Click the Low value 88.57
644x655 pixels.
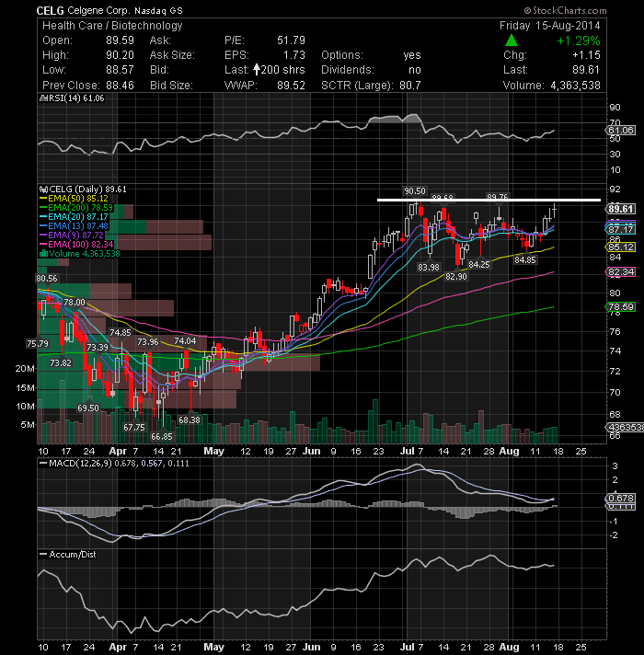(120, 70)
